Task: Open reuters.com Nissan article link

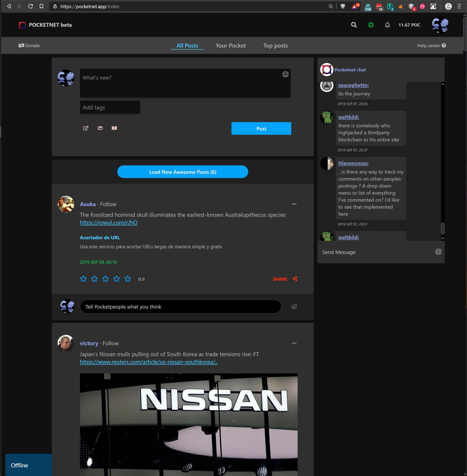Action: [149, 362]
